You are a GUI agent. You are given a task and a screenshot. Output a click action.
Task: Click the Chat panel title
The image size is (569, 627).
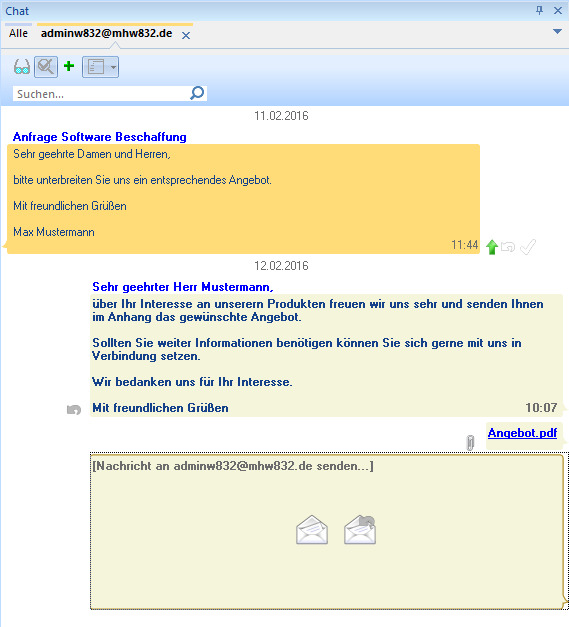17,11
